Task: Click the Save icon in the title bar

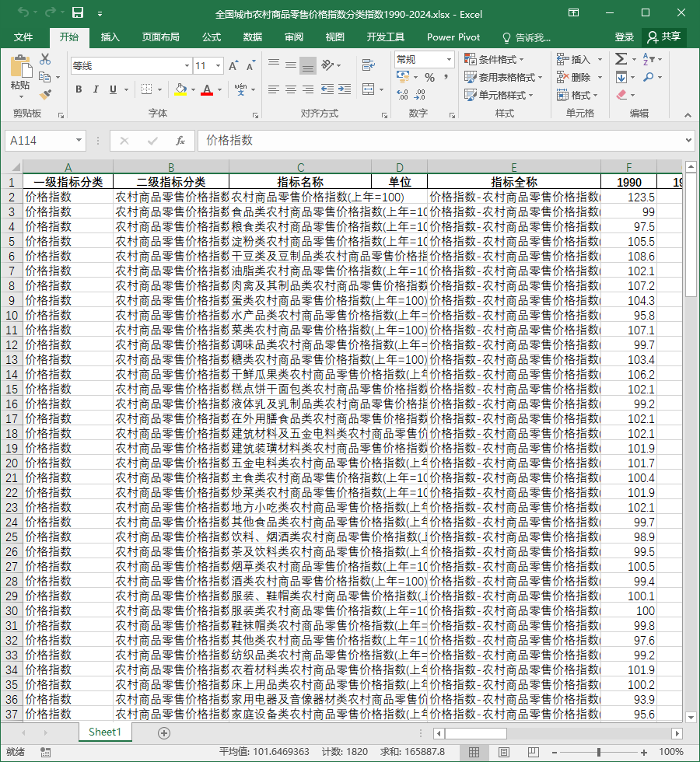Action: tap(78, 12)
